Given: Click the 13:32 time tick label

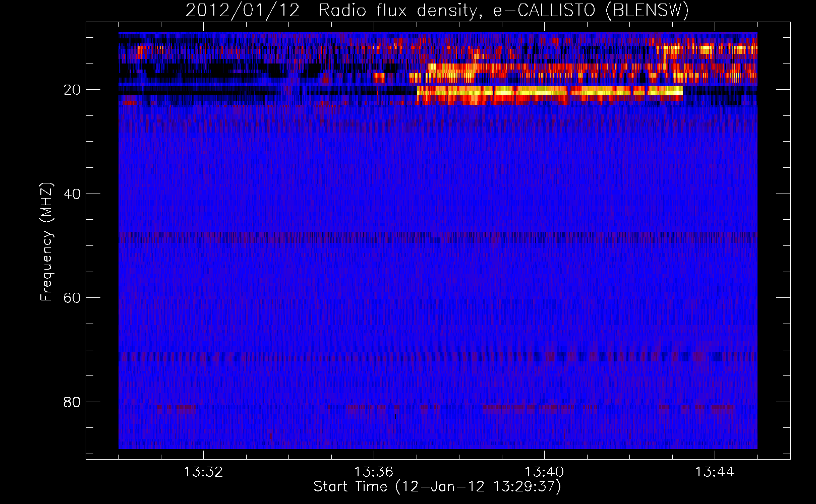Looking at the screenshot, I should pyautogui.click(x=203, y=472).
